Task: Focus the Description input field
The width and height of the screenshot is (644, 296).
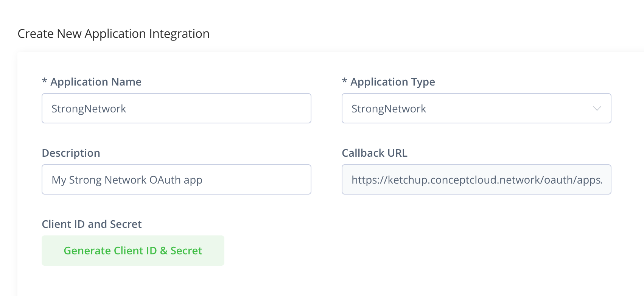Action: coord(176,179)
